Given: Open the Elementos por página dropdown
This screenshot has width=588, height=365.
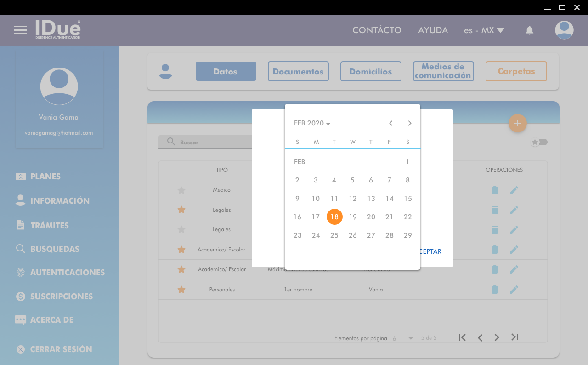Looking at the screenshot, I should (x=402, y=338).
